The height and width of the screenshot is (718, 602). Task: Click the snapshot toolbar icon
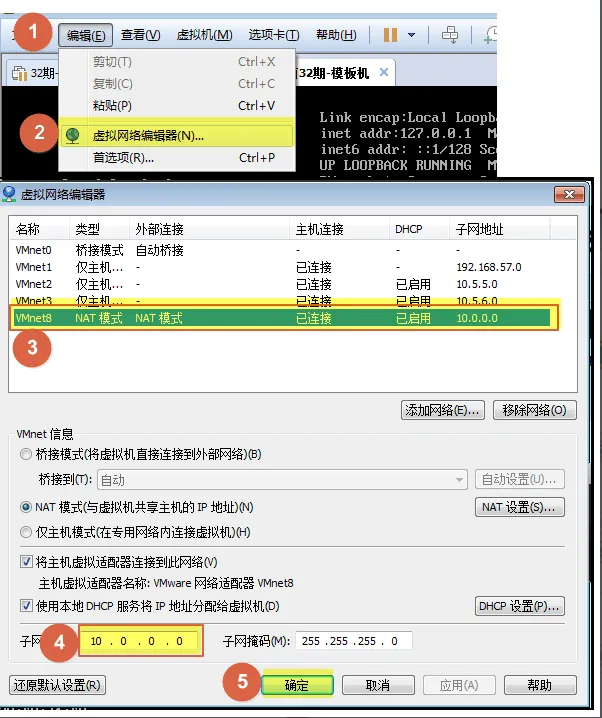(x=490, y=35)
